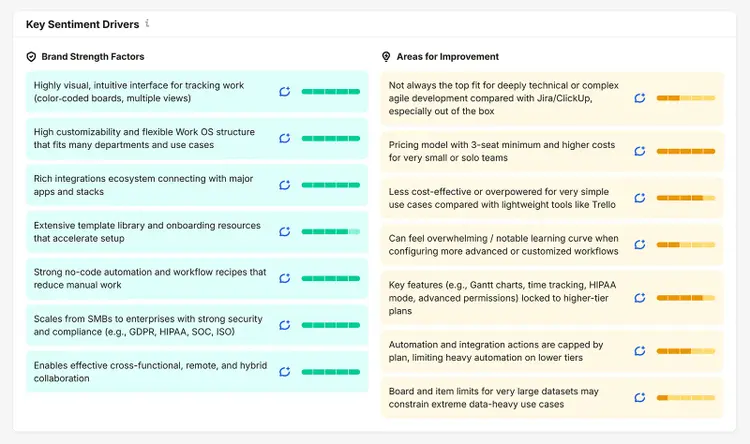Refresh the 'Less cost-effective or overpowered' row
This screenshot has height=444, width=750.
point(640,198)
